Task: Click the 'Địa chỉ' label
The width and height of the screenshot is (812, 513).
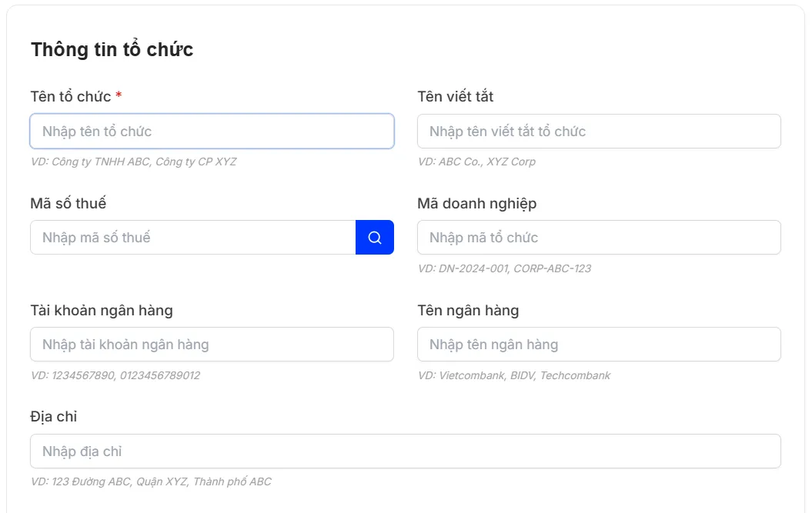Action: [54, 417]
